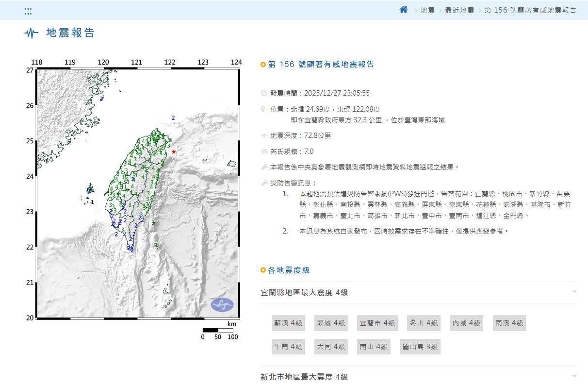Open the grid menu icon at top left
Screen dimensions: 588x386
28,11
